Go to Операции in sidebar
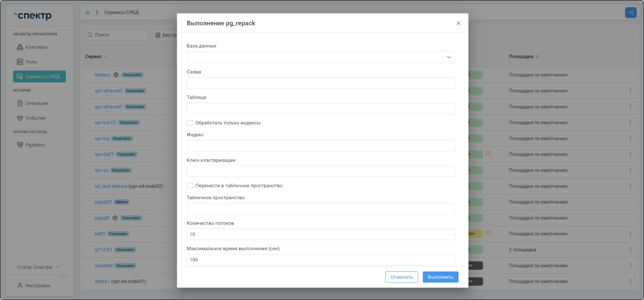The image size is (644, 300). (x=36, y=103)
